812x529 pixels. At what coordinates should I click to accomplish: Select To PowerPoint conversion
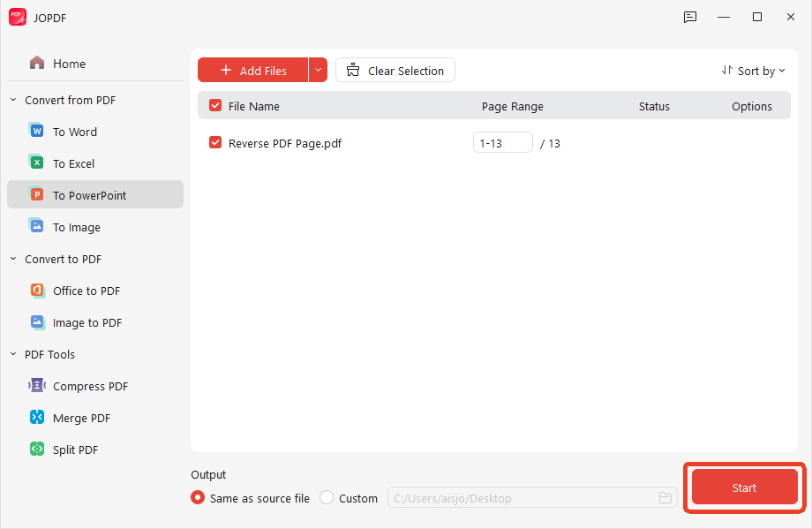(95, 195)
